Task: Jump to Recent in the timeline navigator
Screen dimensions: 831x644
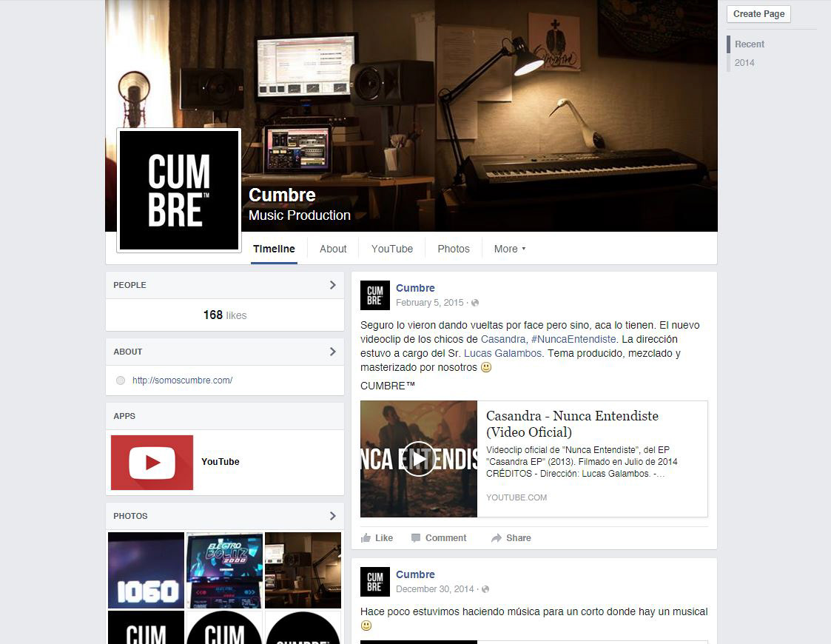Action: click(x=750, y=44)
